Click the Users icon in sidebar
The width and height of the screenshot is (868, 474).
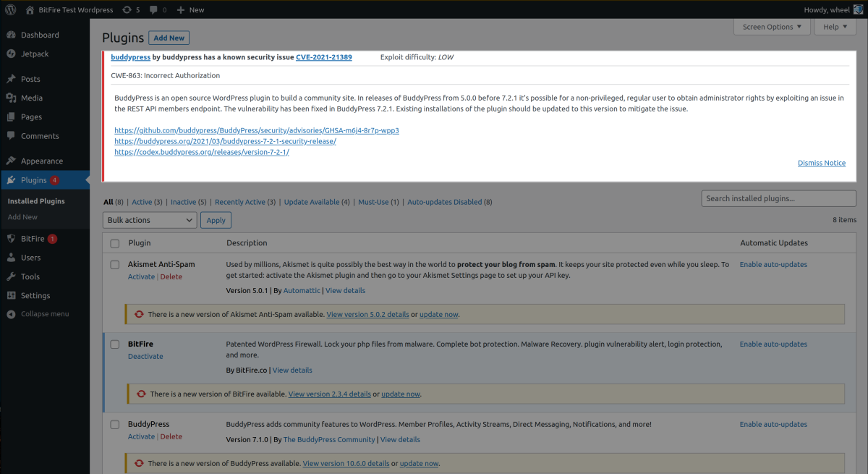click(11, 257)
